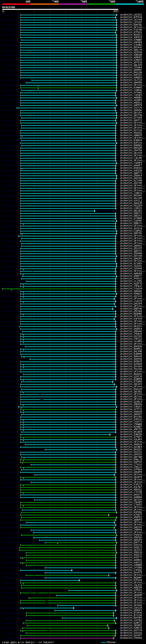Viewport: 146px width, 644px height.
Task: Select hit label UniRef100_Q5UAM4
Action: coord(131,254)
